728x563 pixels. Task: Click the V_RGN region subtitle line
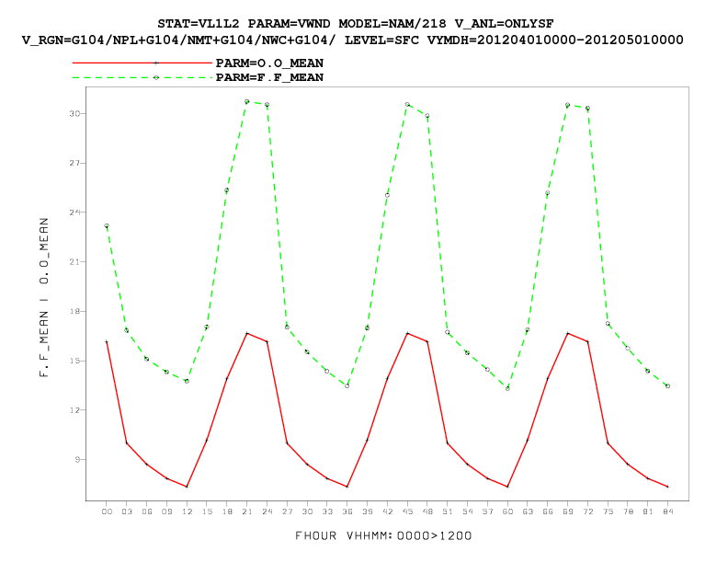coord(352,40)
